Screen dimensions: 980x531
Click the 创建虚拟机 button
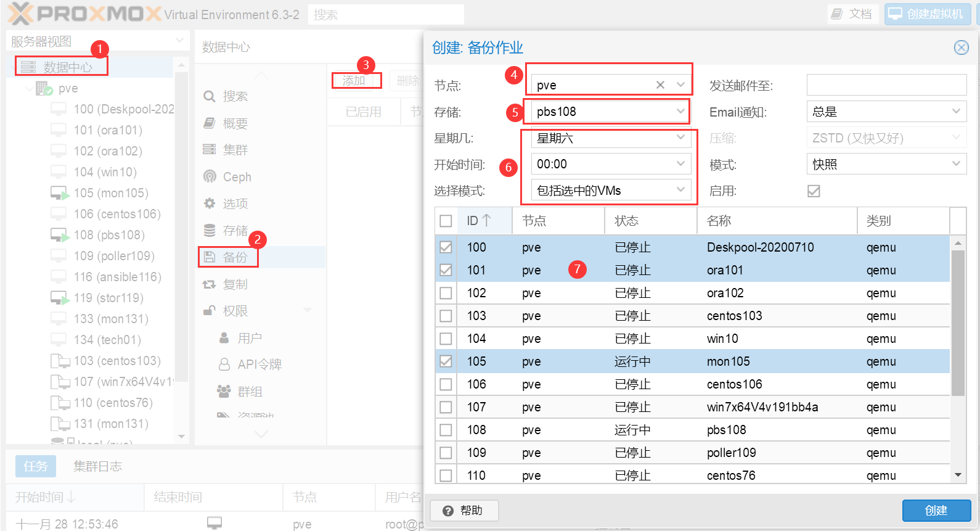(928, 14)
